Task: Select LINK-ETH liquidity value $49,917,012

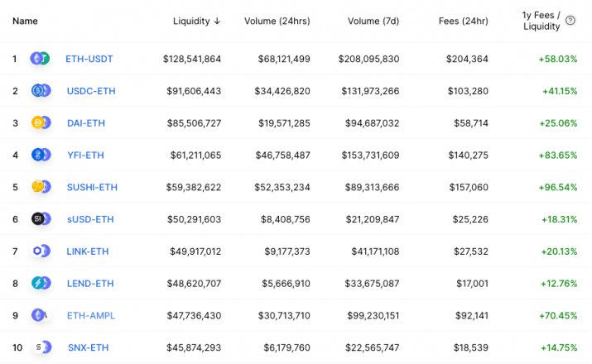Action: (x=195, y=251)
